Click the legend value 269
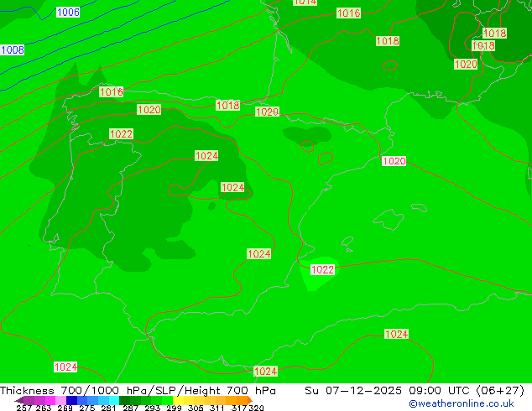This screenshot has width=532, height=411. pyautogui.click(x=65, y=408)
